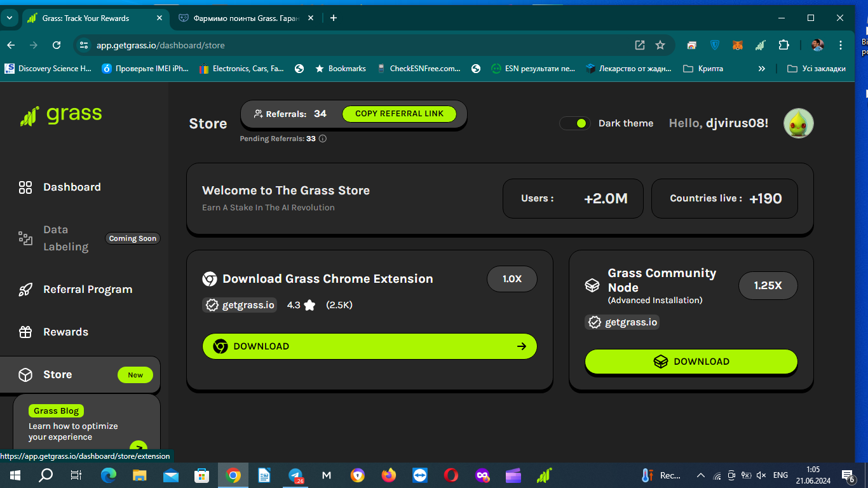The width and height of the screenshot is (868, 488).
Task: Open File Explorer from taskbar
Action: tap(140, 475)
